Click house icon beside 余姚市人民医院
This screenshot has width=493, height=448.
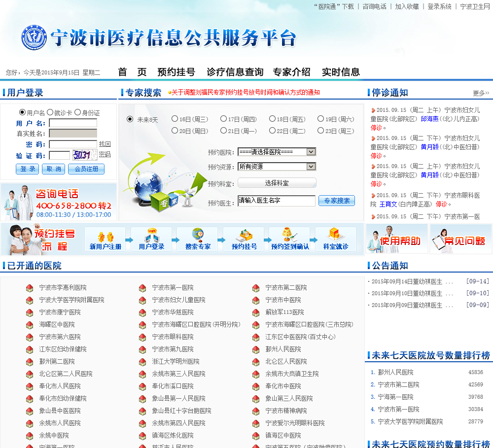[30, 423]
